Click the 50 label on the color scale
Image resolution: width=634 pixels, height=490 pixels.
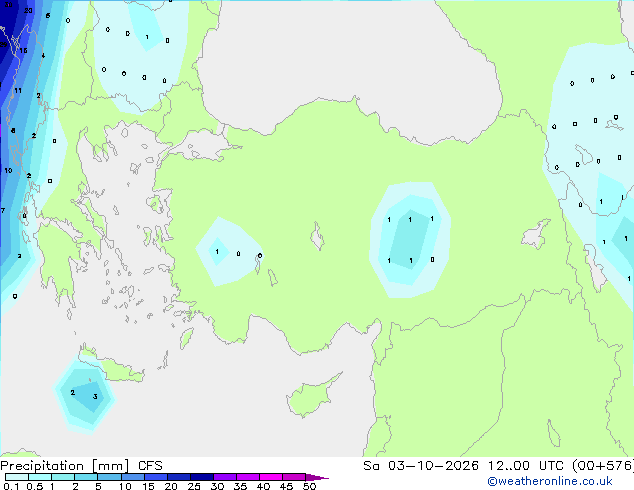coord(309,486)
